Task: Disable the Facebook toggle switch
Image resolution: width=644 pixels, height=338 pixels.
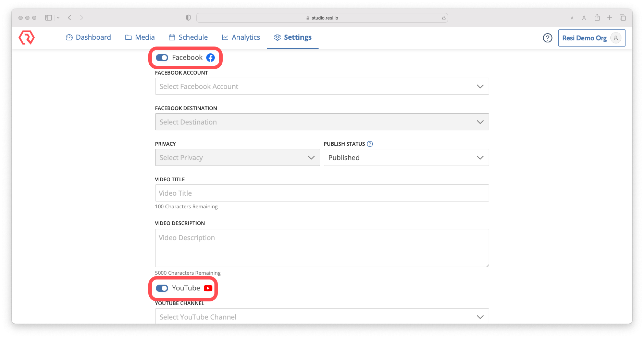Action: pyautogui.click(x=162, y=58)
